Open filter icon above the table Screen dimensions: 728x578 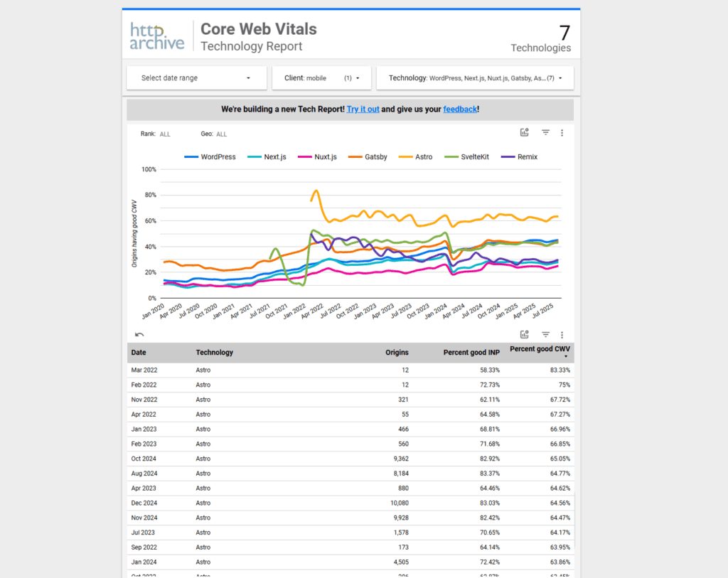(545, 335)
